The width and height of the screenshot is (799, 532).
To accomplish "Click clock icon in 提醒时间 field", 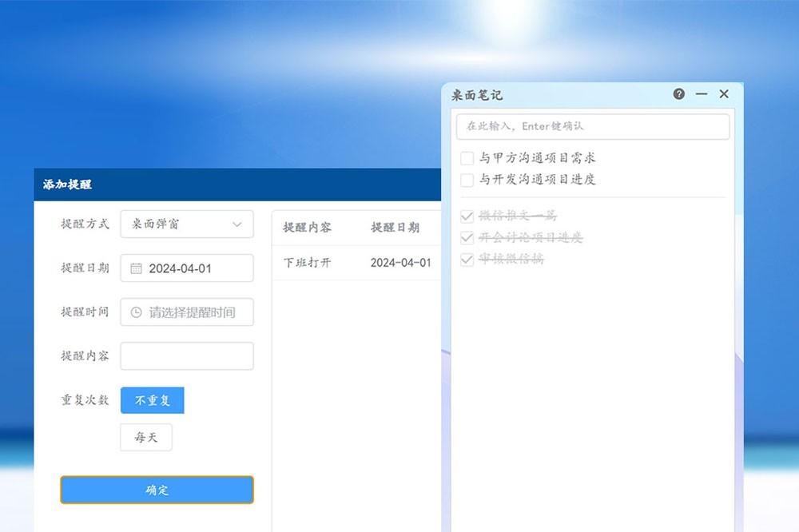I will 136,312.
